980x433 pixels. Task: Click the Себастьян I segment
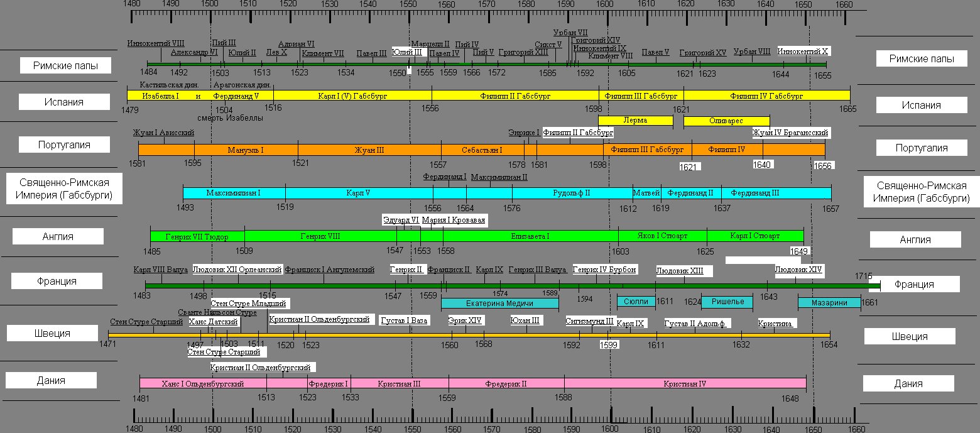pos(482,150)
